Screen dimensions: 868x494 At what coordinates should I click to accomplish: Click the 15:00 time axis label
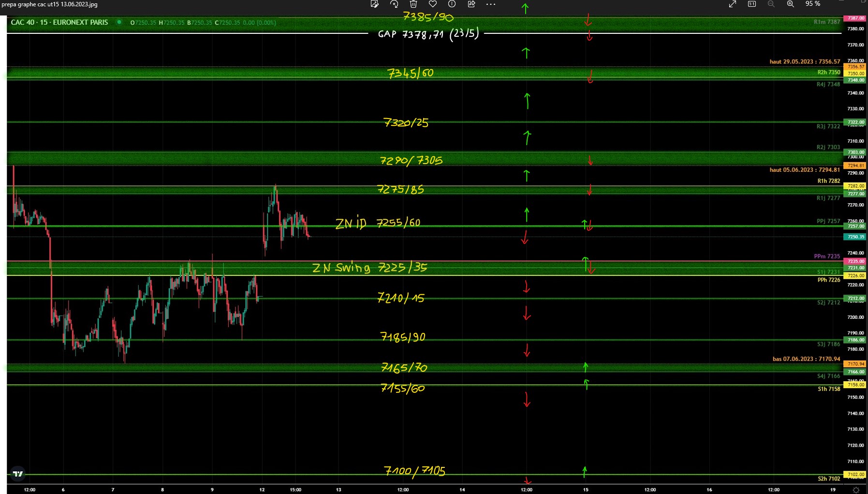pos(295,490)
